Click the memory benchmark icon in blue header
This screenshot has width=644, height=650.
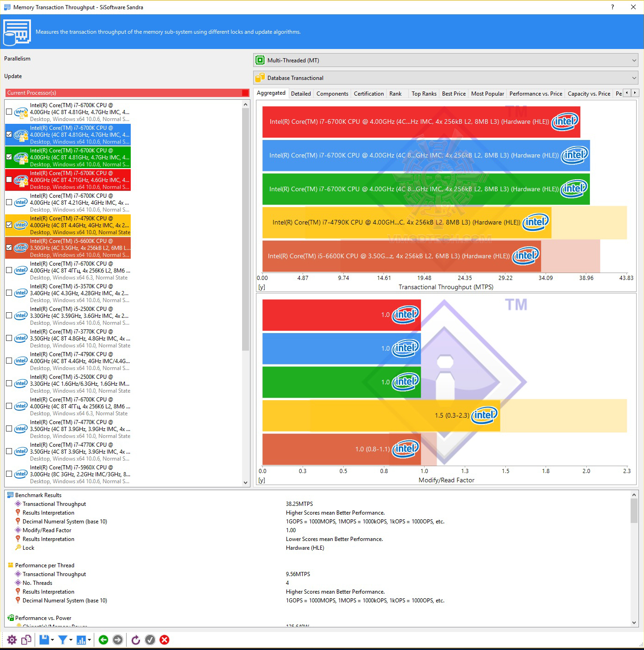coord(17,32)
